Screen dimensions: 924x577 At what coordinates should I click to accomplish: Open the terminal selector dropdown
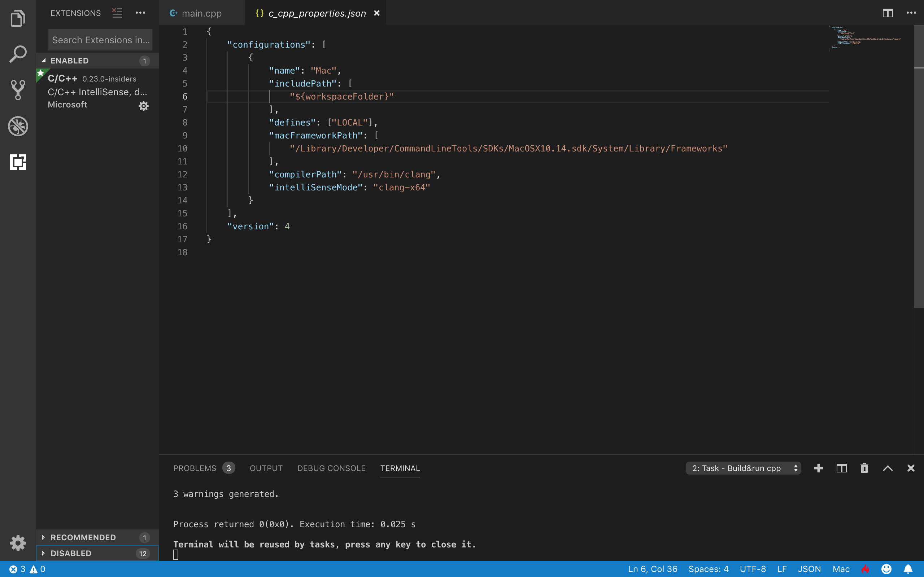pos(743,468)
